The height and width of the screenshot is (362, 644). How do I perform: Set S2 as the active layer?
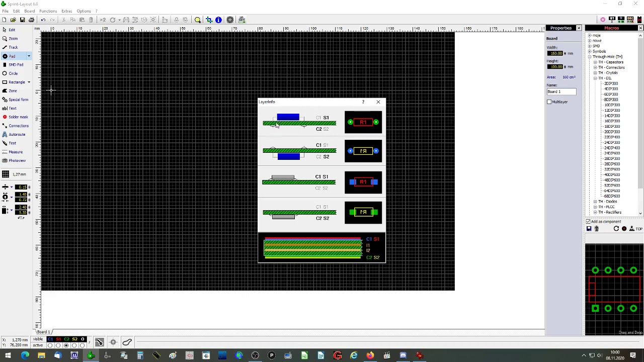coord(74,345)
